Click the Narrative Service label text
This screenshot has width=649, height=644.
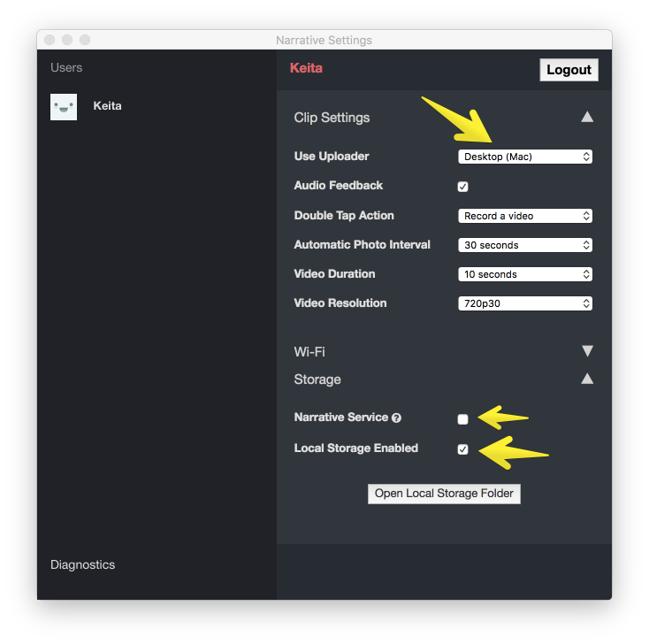(341, 417)
